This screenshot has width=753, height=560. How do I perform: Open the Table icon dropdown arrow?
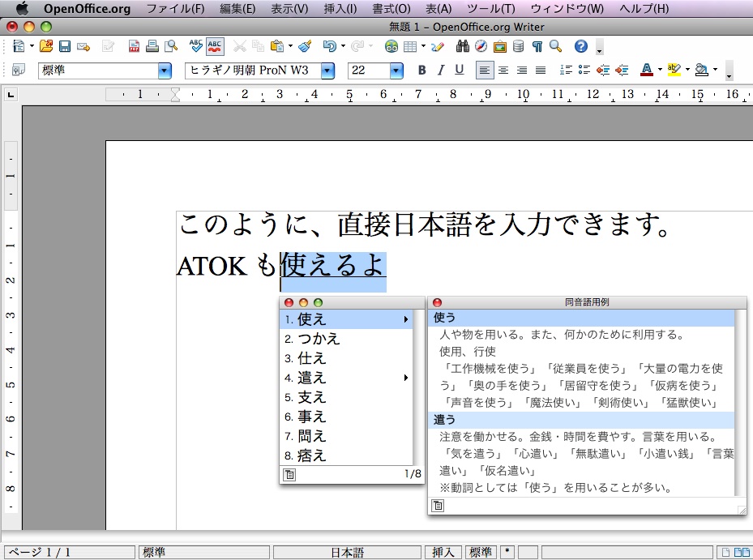click(x=423, y=46)
